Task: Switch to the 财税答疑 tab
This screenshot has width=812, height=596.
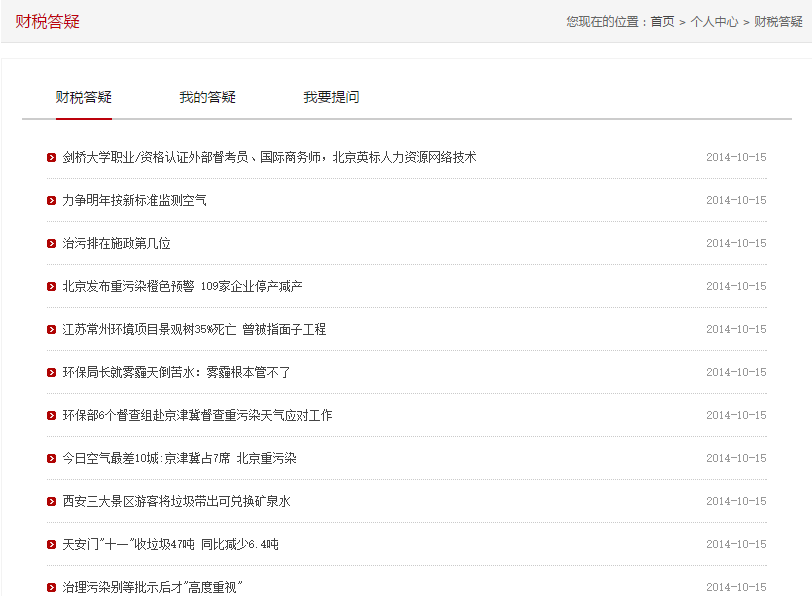Action: pos(84,97)
